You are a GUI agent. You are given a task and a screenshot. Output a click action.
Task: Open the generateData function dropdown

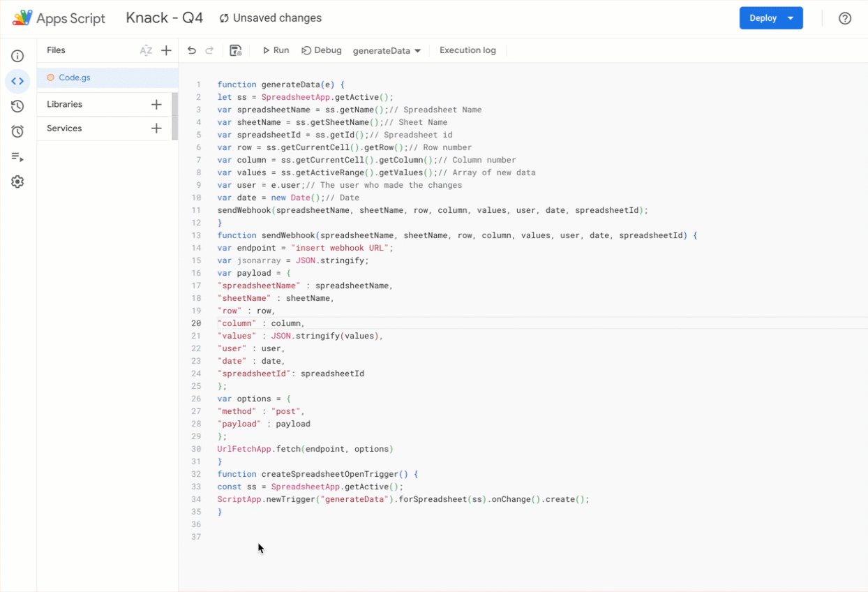387,50
